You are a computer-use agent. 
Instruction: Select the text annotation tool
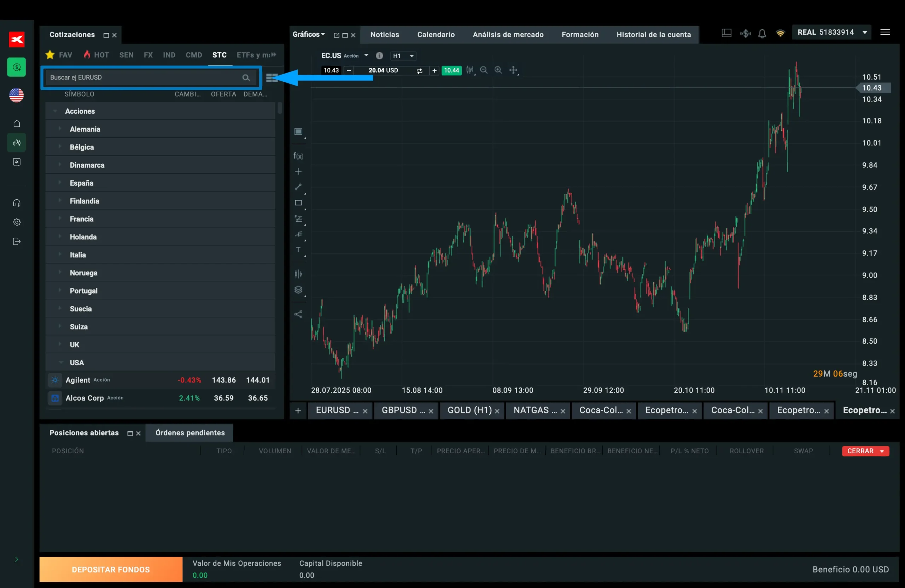point(298,250)
